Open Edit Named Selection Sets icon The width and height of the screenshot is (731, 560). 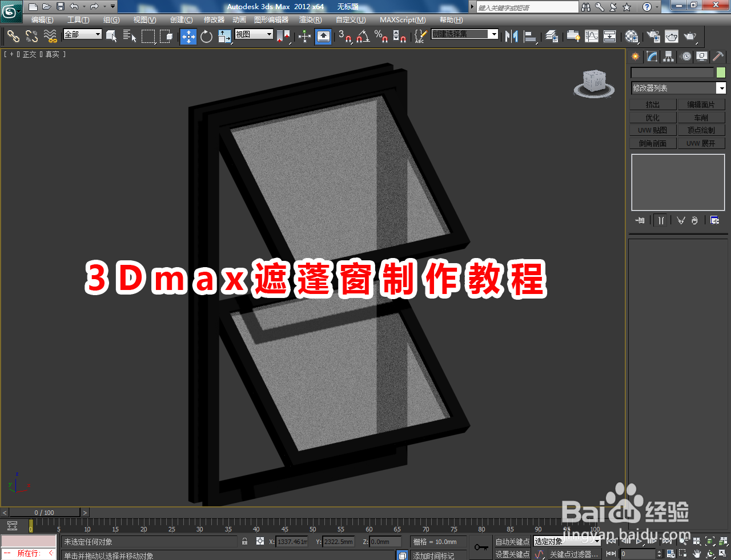click(x=420, y=36)
